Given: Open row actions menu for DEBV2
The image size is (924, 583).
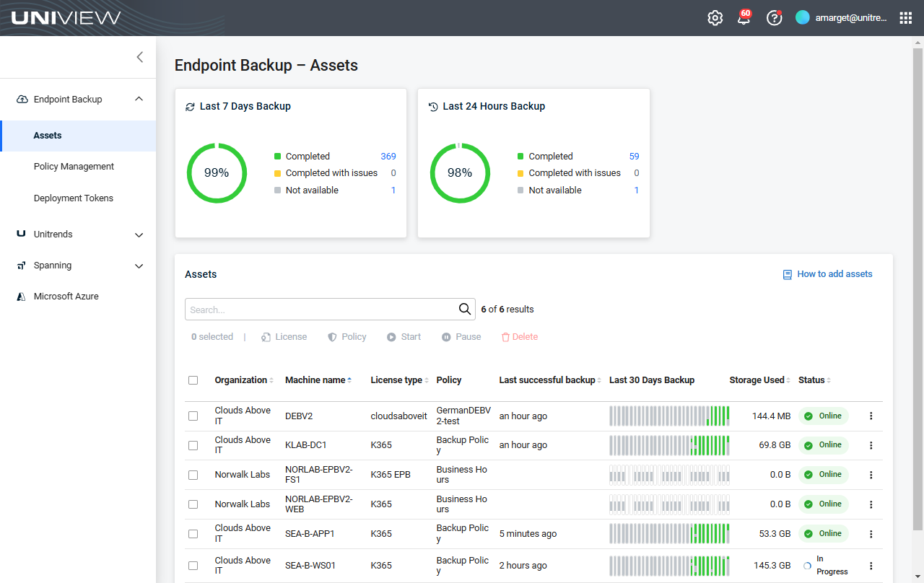Looking at the screenshot, I should (x=871, y=416).
